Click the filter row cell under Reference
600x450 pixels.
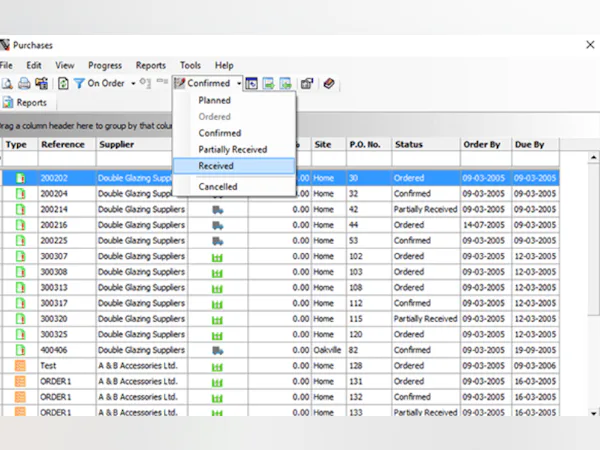67,159
